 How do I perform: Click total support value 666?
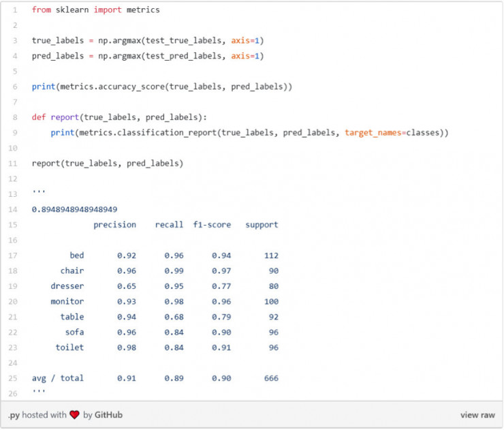tap(271, 378)
